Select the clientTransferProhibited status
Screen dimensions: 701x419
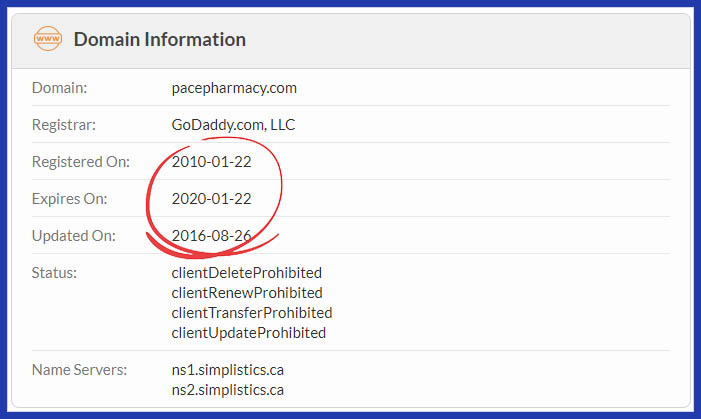[x=252, y=313]
